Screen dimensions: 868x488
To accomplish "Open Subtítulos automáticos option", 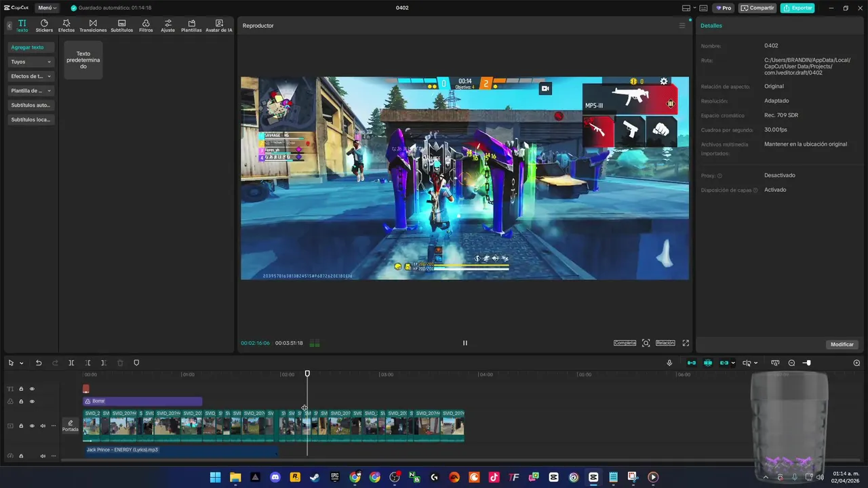I will [x=31, y=105].
